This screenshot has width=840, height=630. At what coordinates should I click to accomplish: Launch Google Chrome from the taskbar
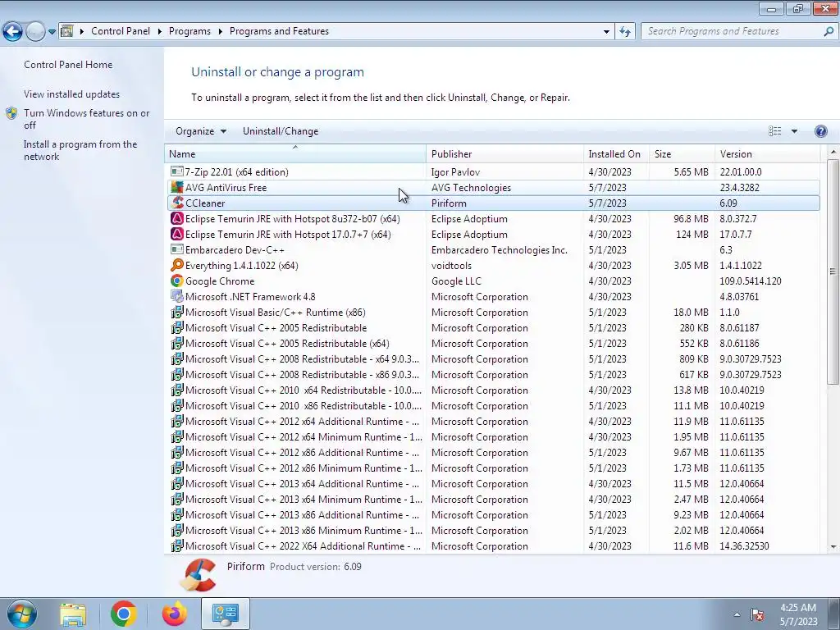(124, 614)
